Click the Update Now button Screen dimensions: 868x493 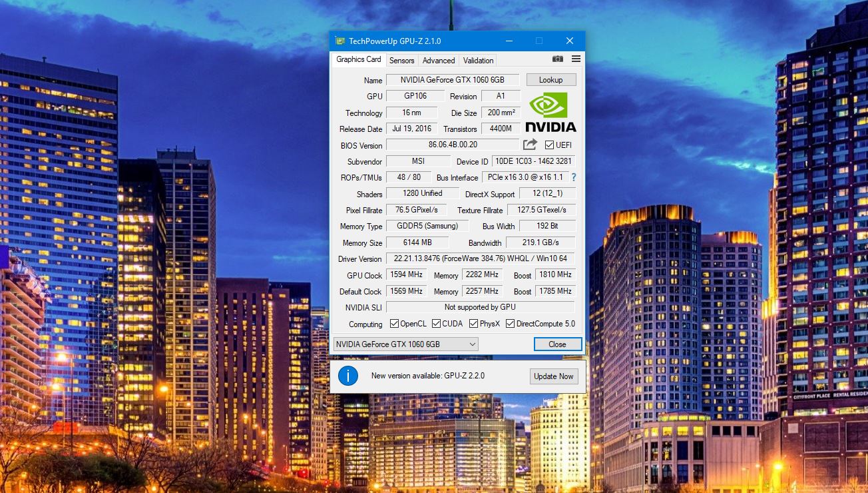click(x=554, y=376)
